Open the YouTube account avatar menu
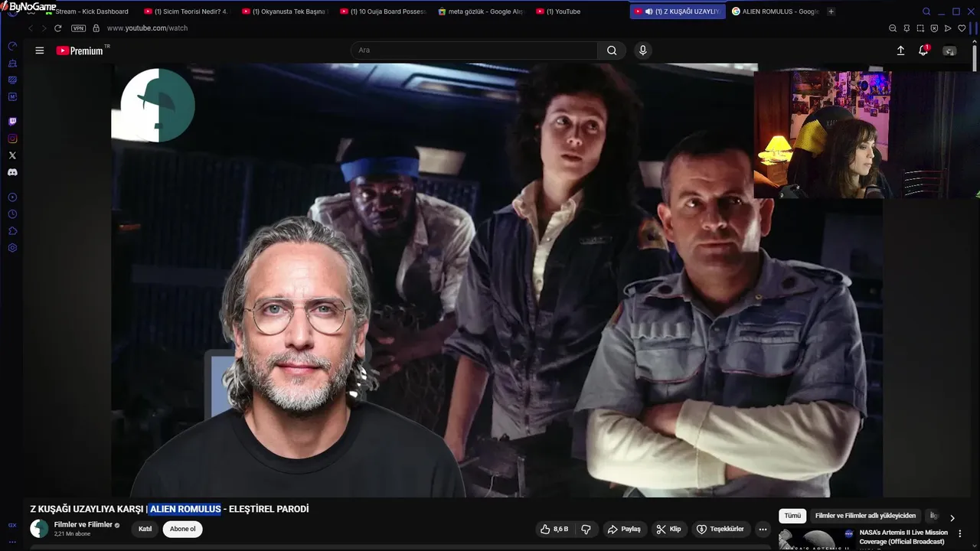 949,51
